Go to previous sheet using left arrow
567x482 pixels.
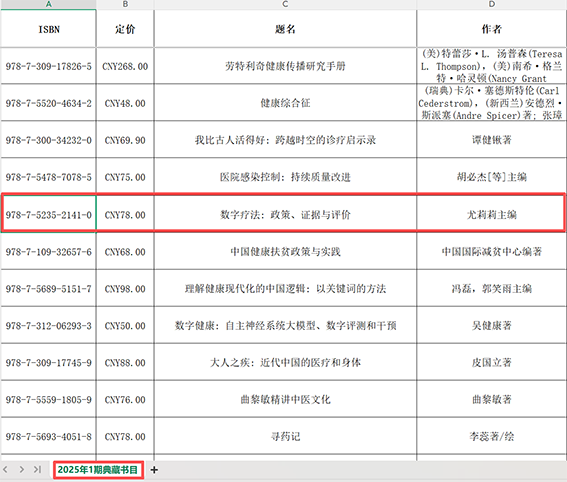[5, 470]
